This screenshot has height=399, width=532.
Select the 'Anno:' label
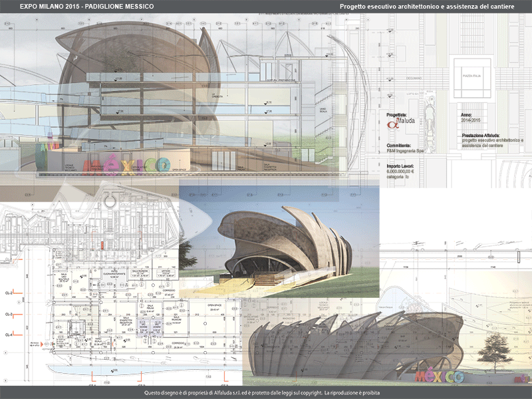tap(466, 115)
